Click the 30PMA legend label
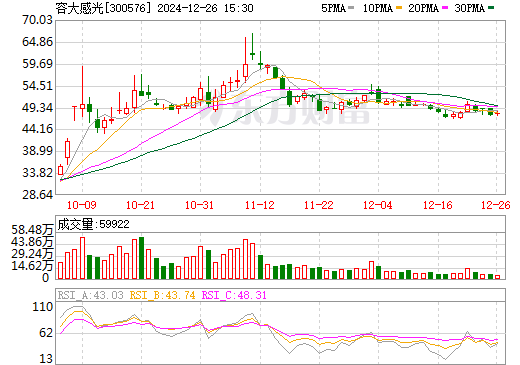The image size is (520, 365). point(469,8)
